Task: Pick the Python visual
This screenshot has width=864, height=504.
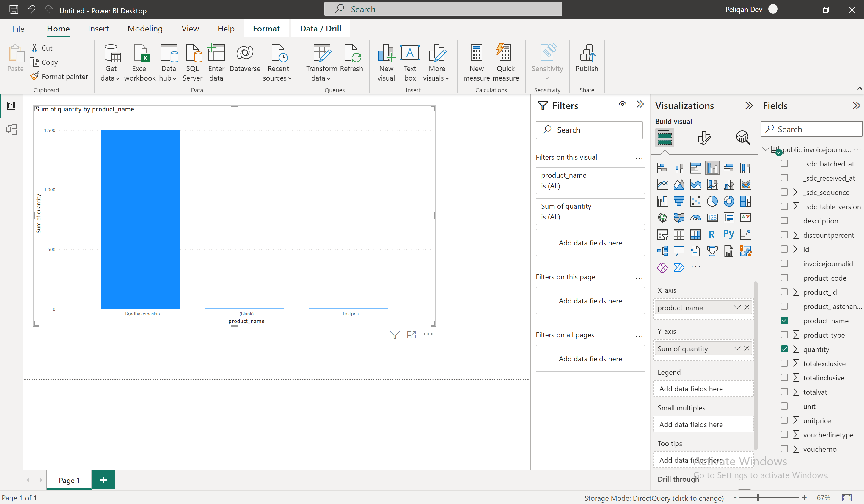Action: pos(728,234)
